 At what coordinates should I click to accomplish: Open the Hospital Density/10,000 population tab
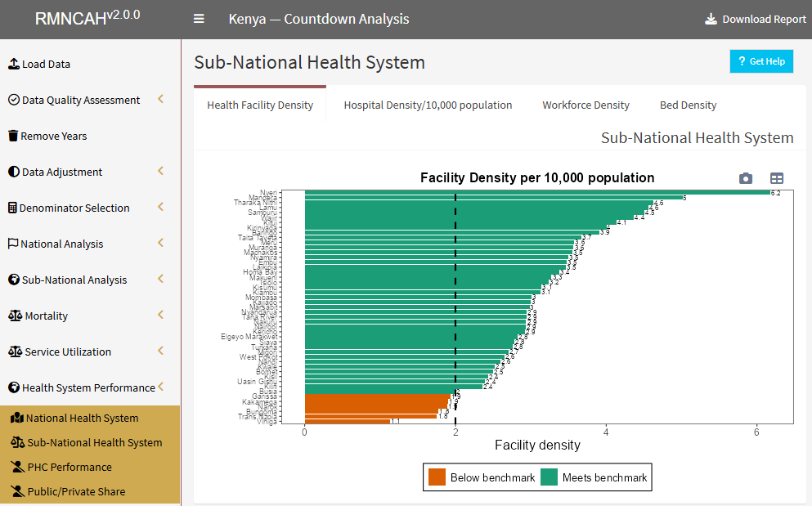(x=428, y=105)
